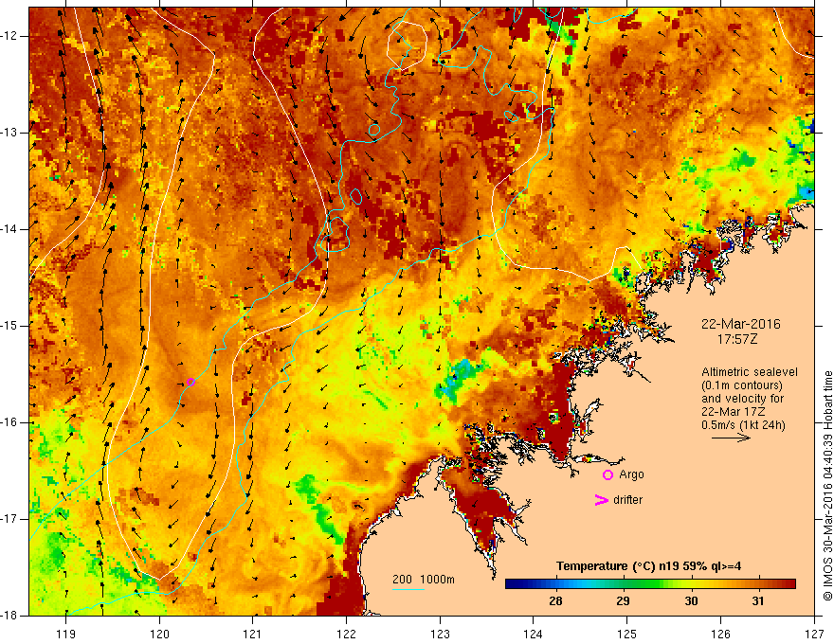Click the longitude 126 axis label
This screenshot has height=644, width=834.
coord(720,634)
